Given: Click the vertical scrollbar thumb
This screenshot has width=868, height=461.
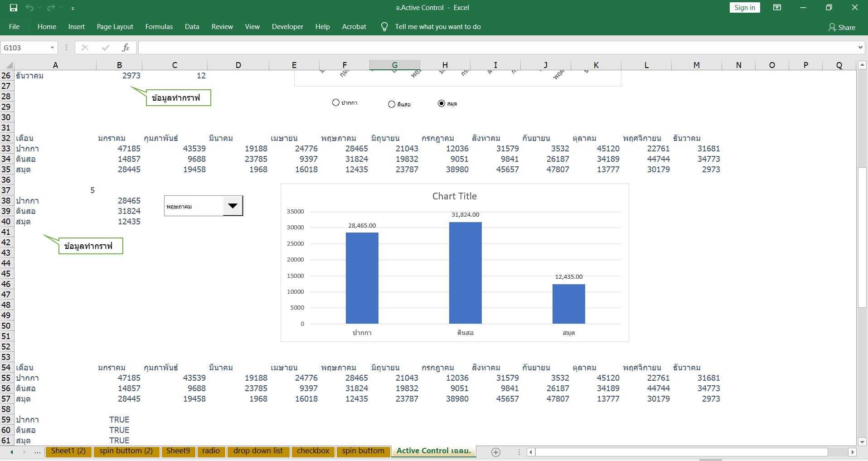Looking at the screenshot, I should [862, 238].
